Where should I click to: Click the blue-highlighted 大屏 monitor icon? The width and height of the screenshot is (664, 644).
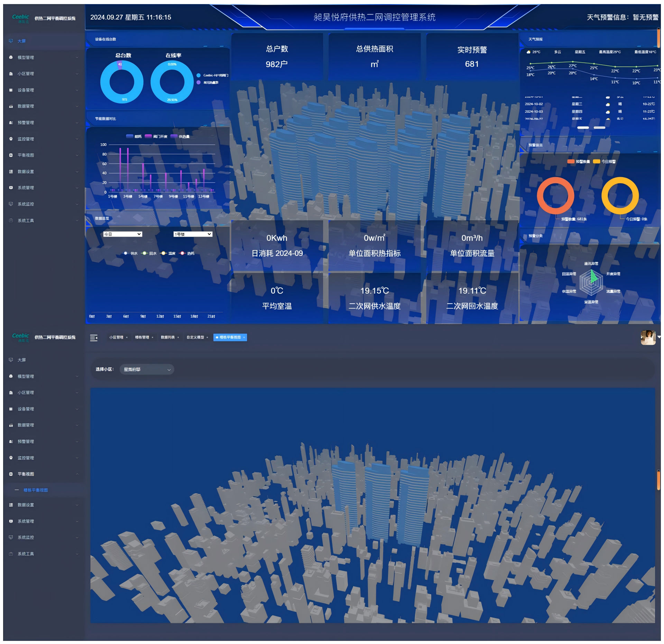click(x=11, y=41)
